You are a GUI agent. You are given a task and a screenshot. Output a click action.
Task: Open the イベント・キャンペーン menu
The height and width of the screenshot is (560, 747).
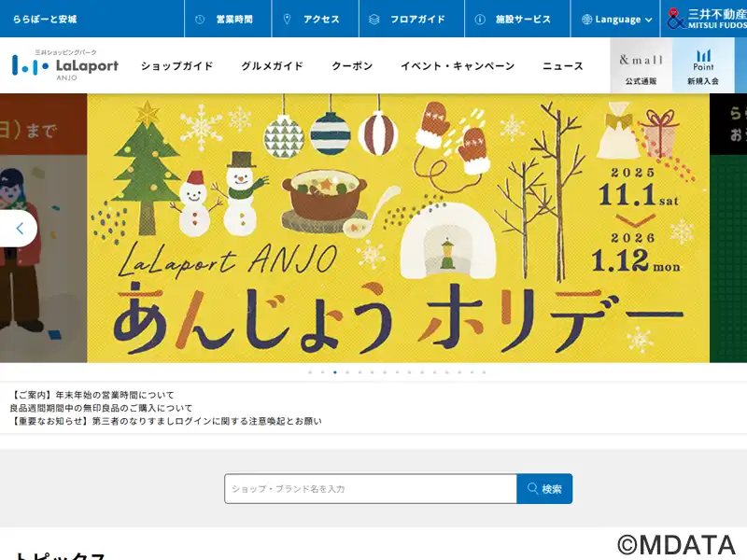point(458,65)
